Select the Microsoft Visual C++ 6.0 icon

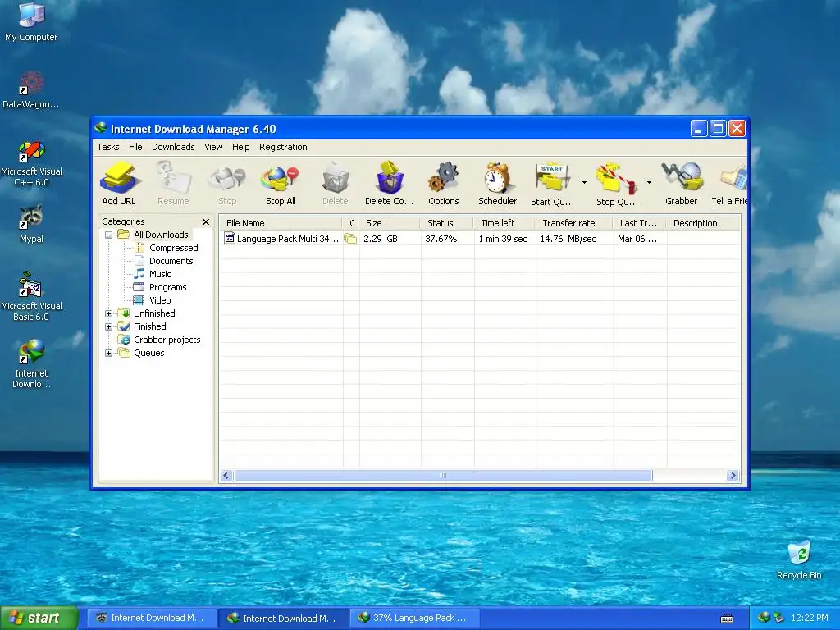coord(31,163)
